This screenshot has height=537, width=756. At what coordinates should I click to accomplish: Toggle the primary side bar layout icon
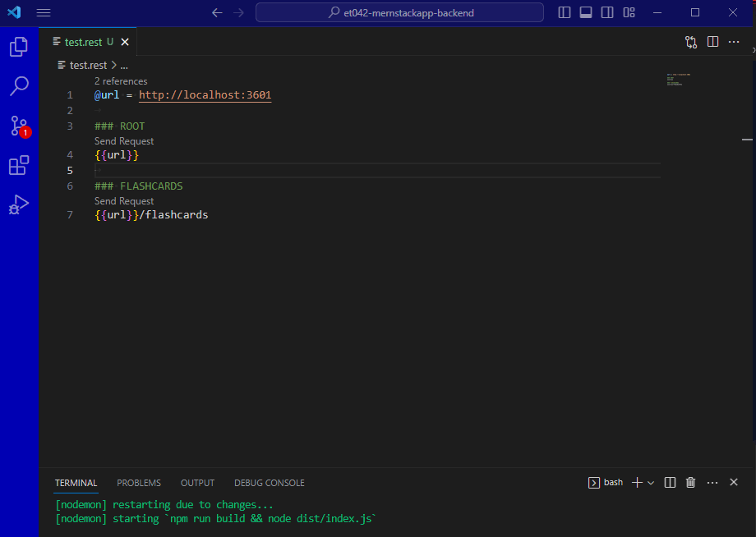[x=564, y=12]
